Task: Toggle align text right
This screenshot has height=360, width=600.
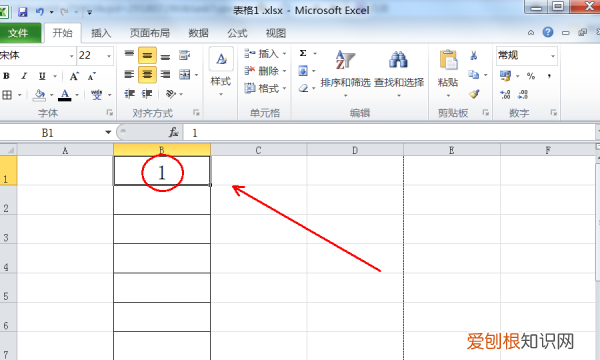Action: 165,74
